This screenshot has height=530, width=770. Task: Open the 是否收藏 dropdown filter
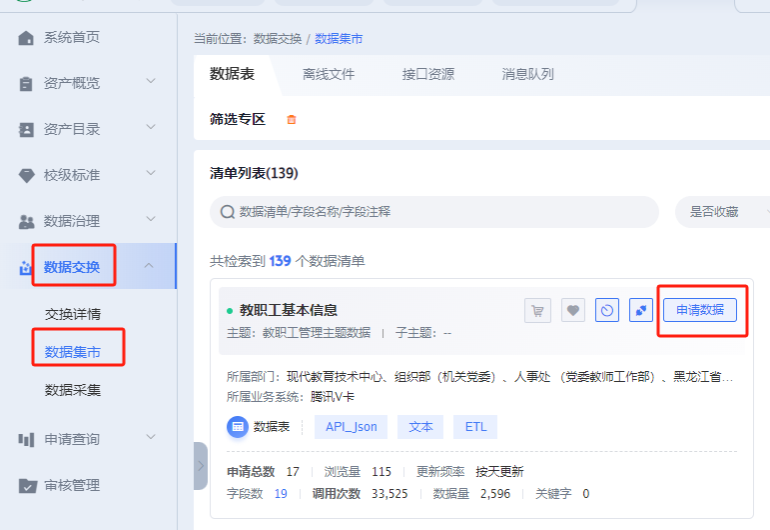click(x=722, y=212)
